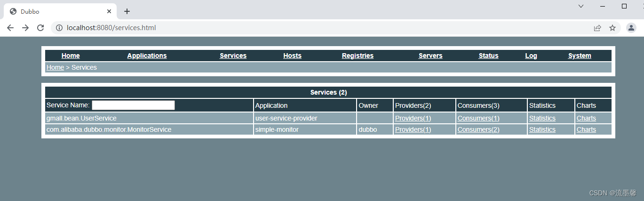
Task: Go to Servers page
Action: [x=430, y=56]
